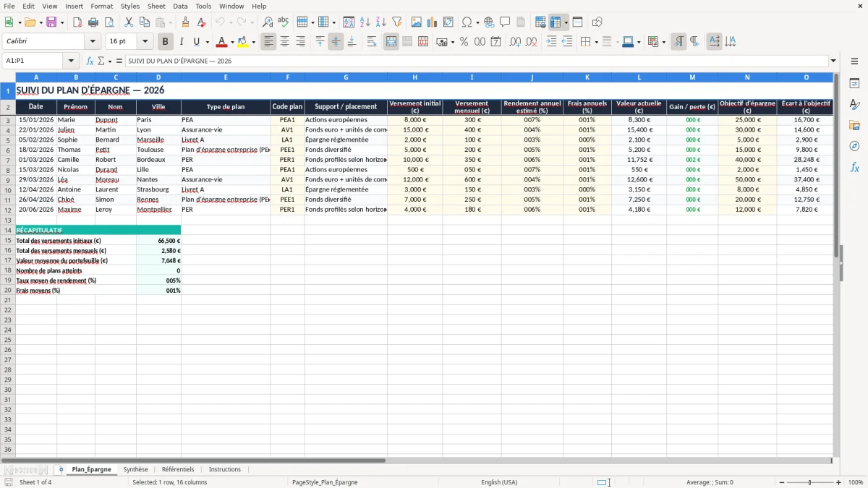Click the zoom slider in status bar
The height and width of the screenshot is (488, 868).
coord(809,482)
